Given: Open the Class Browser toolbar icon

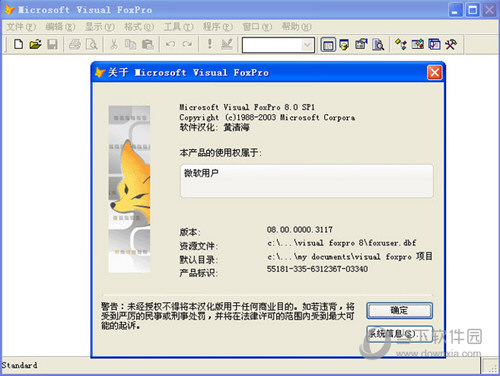Looking at the screenshot, I should tap(401, 44).
